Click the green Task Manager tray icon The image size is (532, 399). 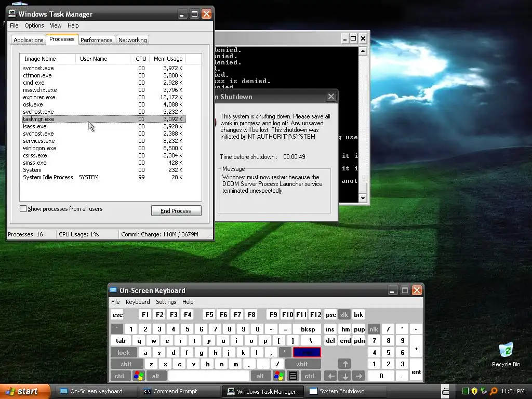(465, 391)
